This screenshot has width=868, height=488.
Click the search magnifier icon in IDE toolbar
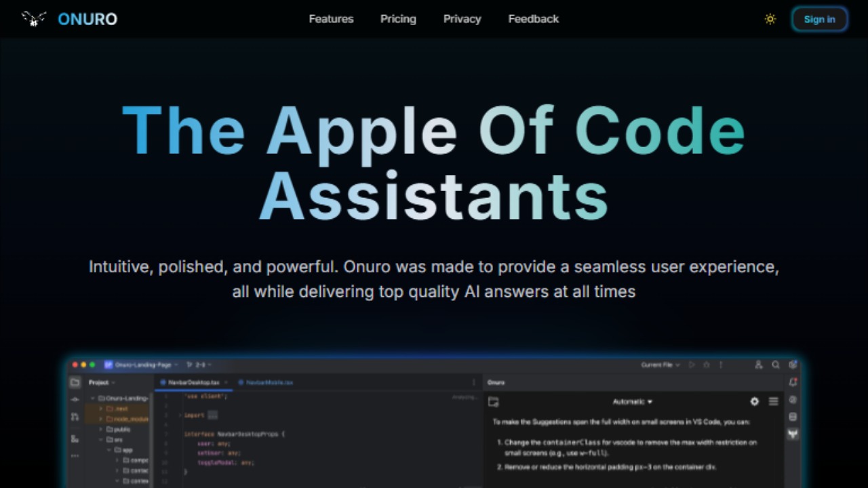(x=776, y=365)
